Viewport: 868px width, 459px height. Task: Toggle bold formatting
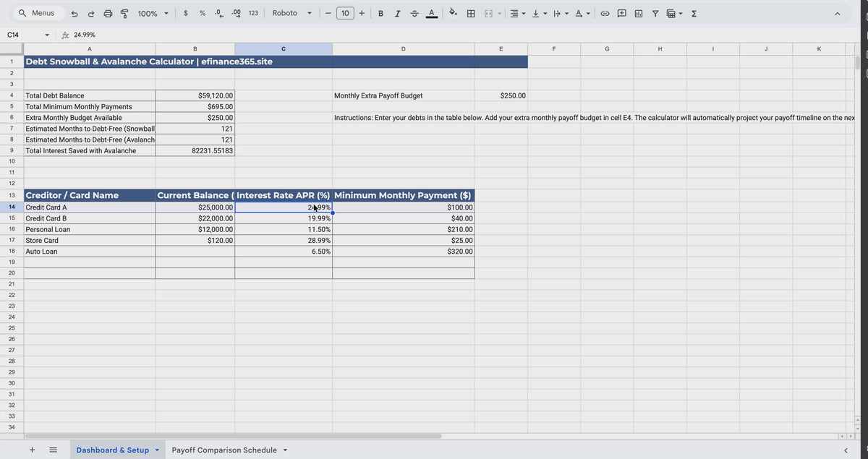pos(380,13)
